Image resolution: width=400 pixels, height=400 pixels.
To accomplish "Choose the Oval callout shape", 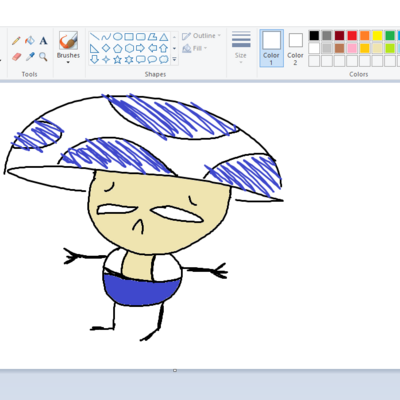I will 152,60.
